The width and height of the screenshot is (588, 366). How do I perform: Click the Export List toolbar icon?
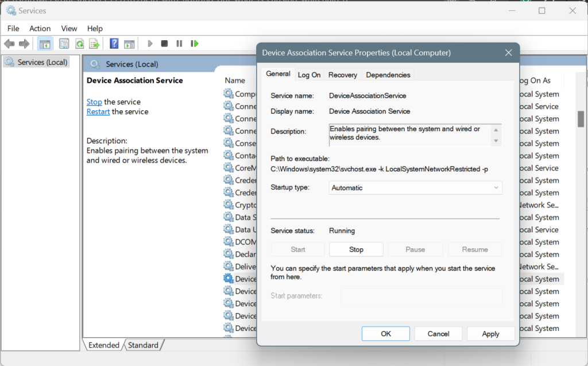[94, 44]
